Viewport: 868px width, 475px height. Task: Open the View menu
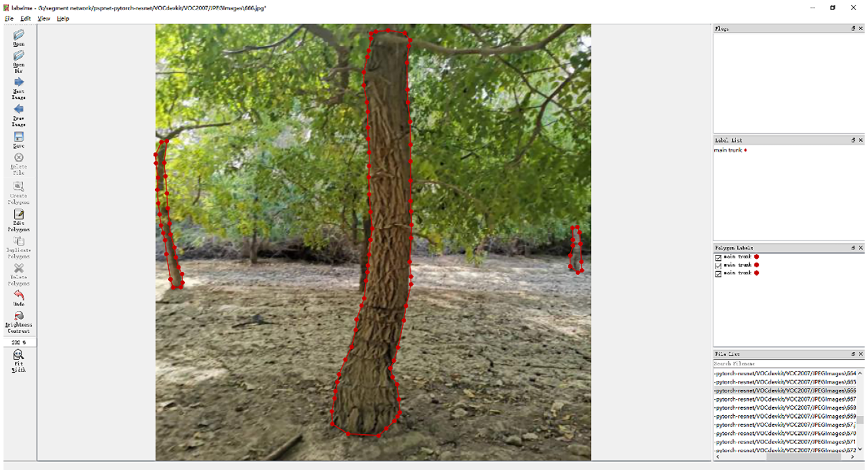coord(43,19)
